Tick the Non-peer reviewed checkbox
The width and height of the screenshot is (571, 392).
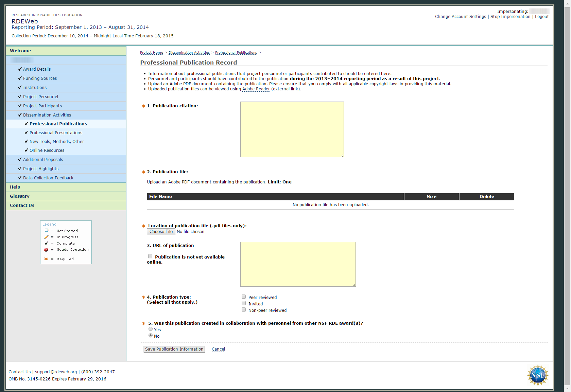244,310
